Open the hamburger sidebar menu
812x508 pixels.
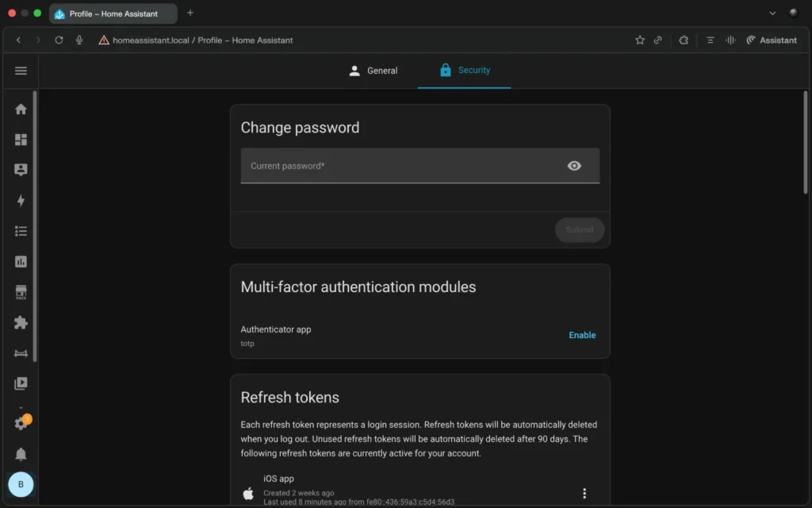[x=21, y=71]
